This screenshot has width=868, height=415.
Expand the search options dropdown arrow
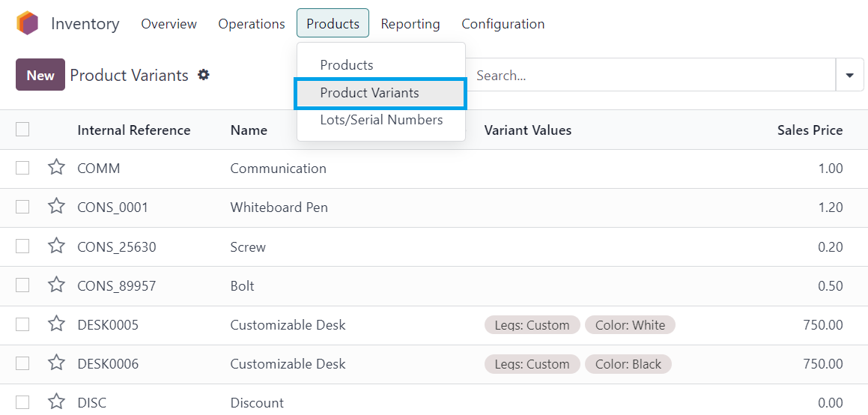[850, 75]
